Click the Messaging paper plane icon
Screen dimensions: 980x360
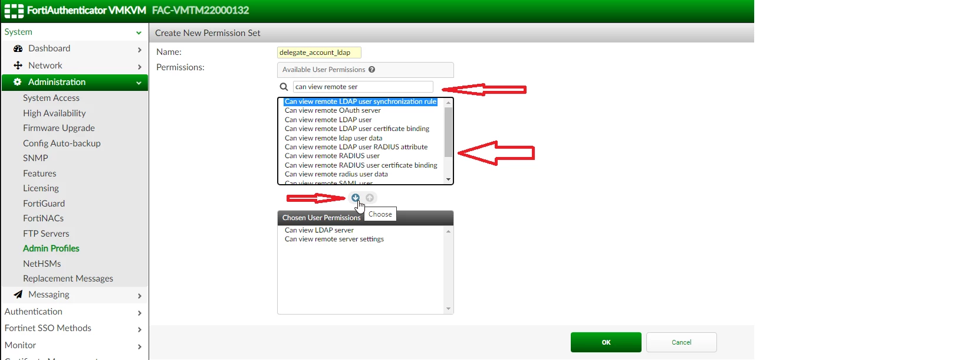pos(18,294)
